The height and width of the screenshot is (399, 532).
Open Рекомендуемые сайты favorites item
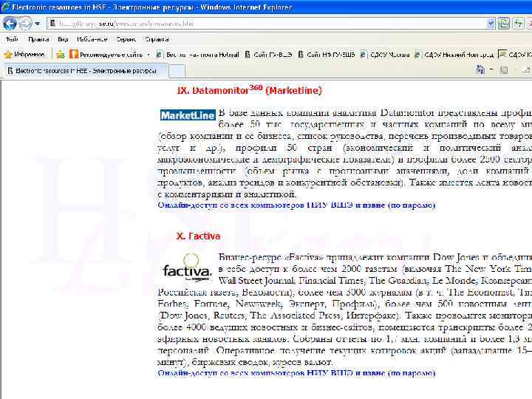(106, 54)
